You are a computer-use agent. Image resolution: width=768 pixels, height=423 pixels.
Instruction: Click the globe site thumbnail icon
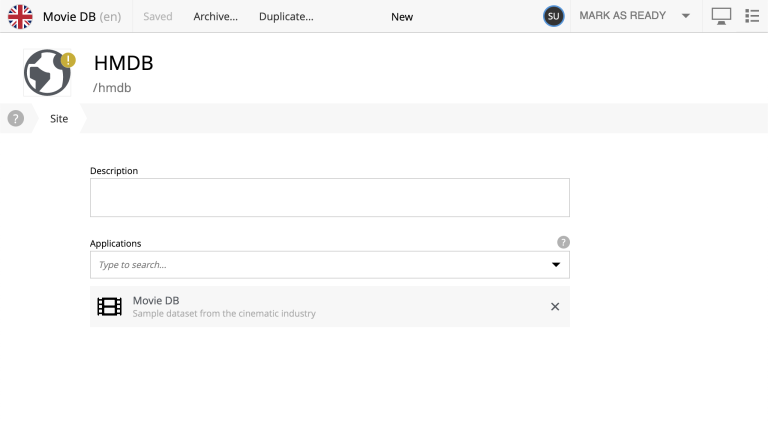coord(47,72)
